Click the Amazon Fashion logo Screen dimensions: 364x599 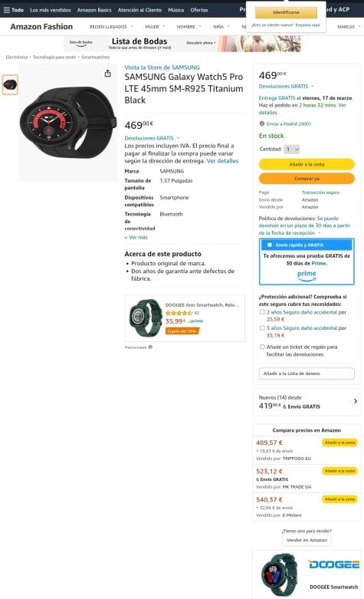pos(41,26)
